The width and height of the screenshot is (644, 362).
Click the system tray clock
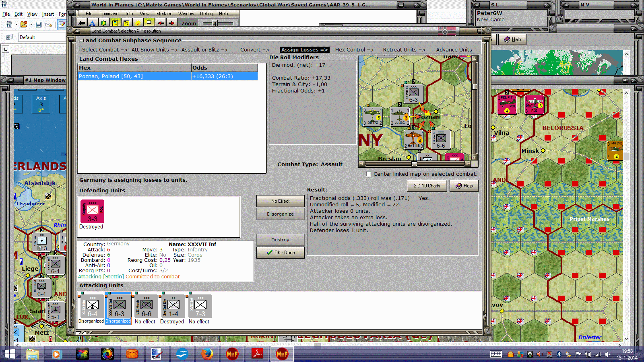click(x=627, y=354)
